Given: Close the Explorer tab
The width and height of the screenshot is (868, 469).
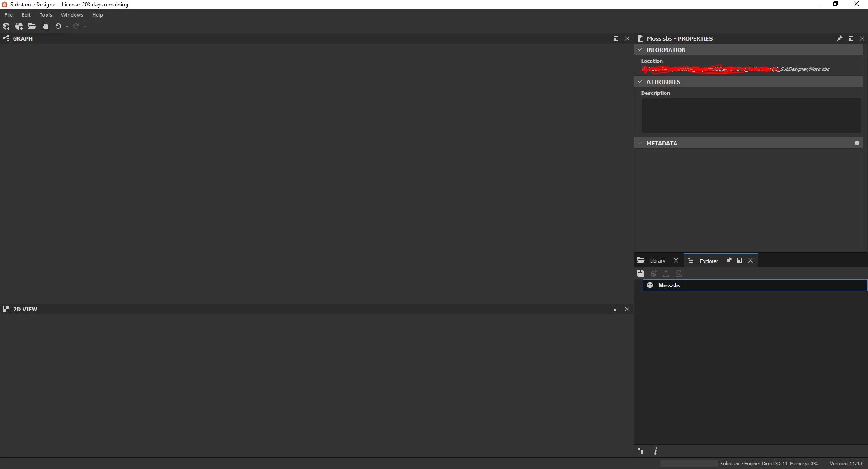Looking at the screenshot, I should pos(751,260).
